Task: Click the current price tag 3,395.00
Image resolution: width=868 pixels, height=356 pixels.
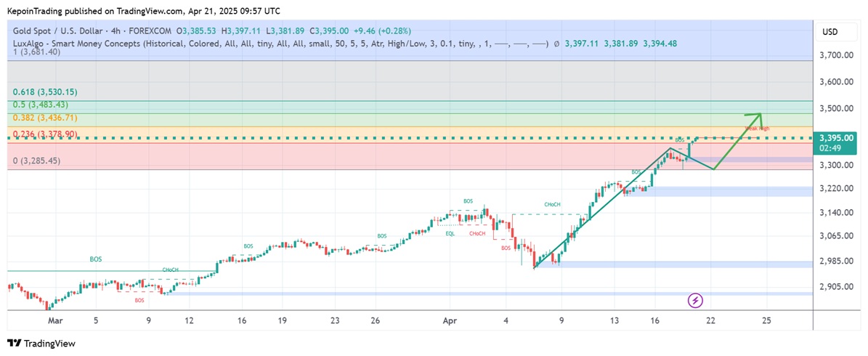Action: point(836,138)
